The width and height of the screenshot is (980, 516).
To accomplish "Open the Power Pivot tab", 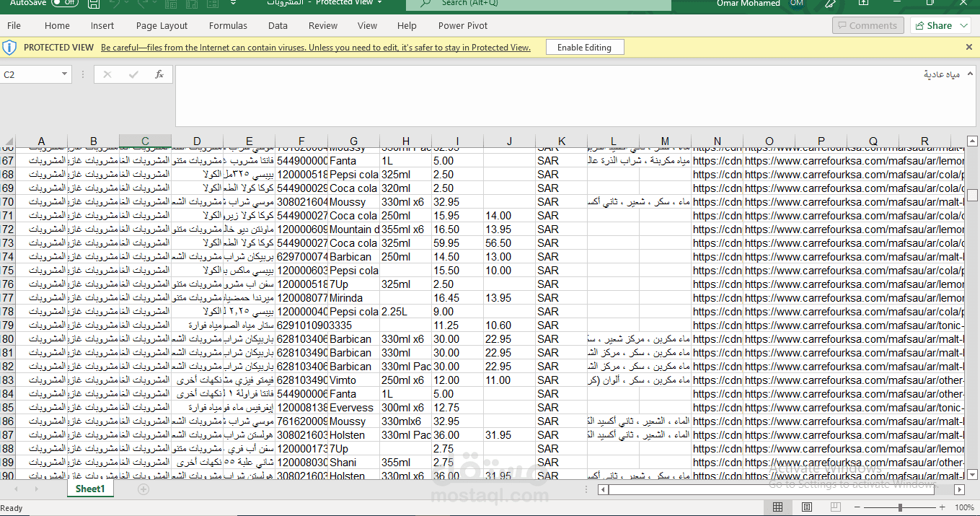I will point(463,25).
